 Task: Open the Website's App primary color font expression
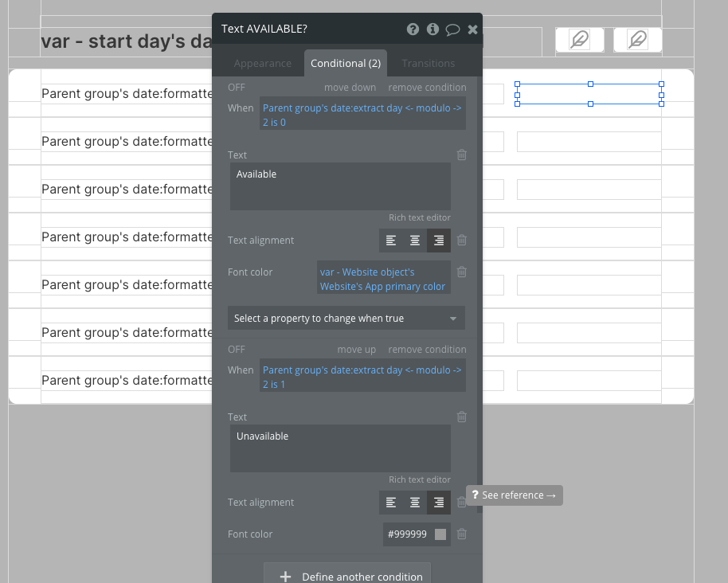pos(383,280)
